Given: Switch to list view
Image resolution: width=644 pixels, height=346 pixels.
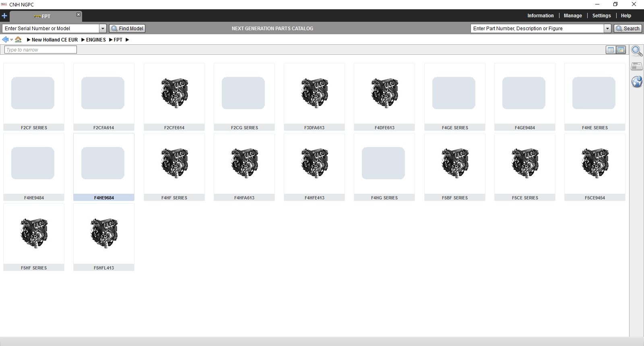Looking at the screenshot, I should 611,50.
